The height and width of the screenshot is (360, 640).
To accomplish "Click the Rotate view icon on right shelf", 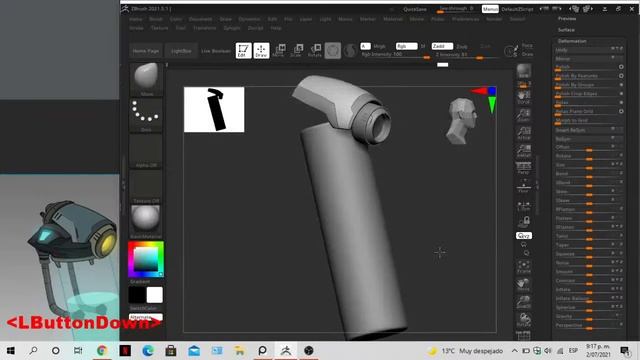I will pos(524,320).
